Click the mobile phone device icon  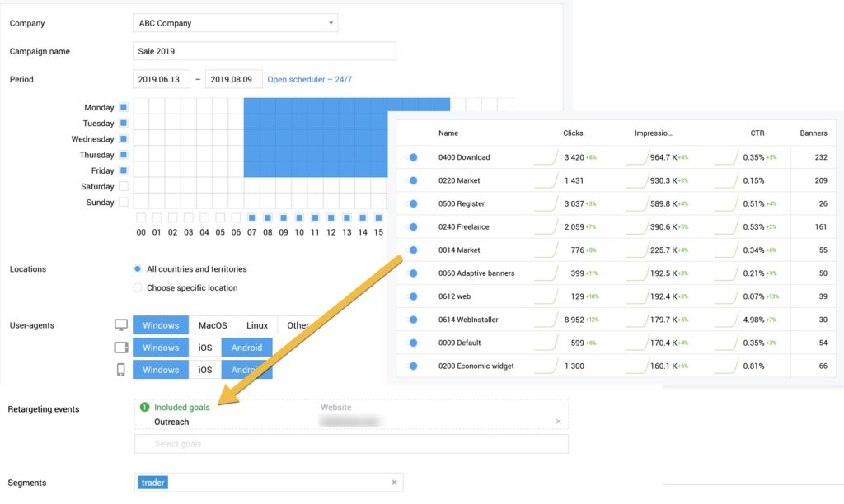(x=121, y=370)
